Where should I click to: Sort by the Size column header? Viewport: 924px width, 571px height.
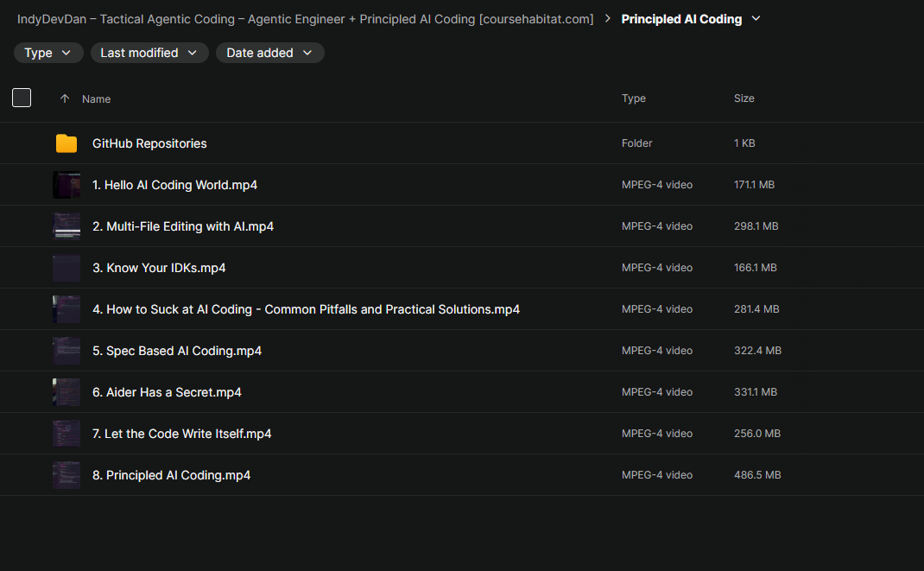[x=744, y=98]
